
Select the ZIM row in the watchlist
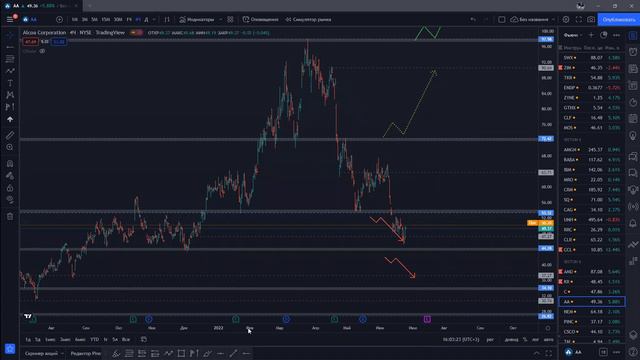[x=591, y=68]
